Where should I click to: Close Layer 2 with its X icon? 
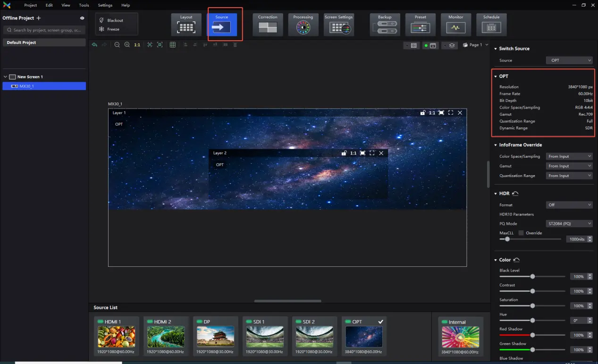point(381,153)
